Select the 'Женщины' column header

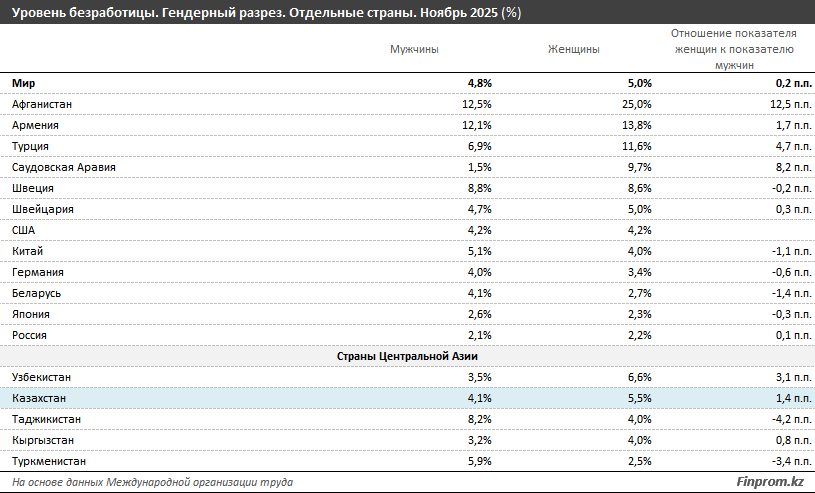coord(573,49)
